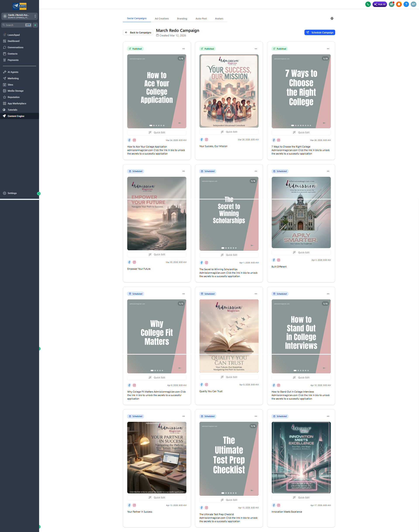Switch to the Ad Creatives tab

[162, 18]
